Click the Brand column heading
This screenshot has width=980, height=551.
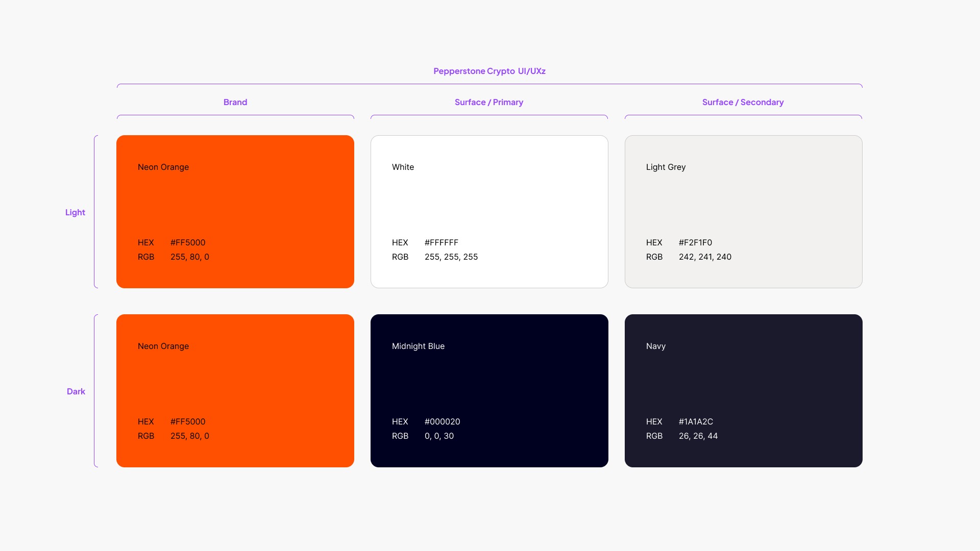[x=235, y=102]
